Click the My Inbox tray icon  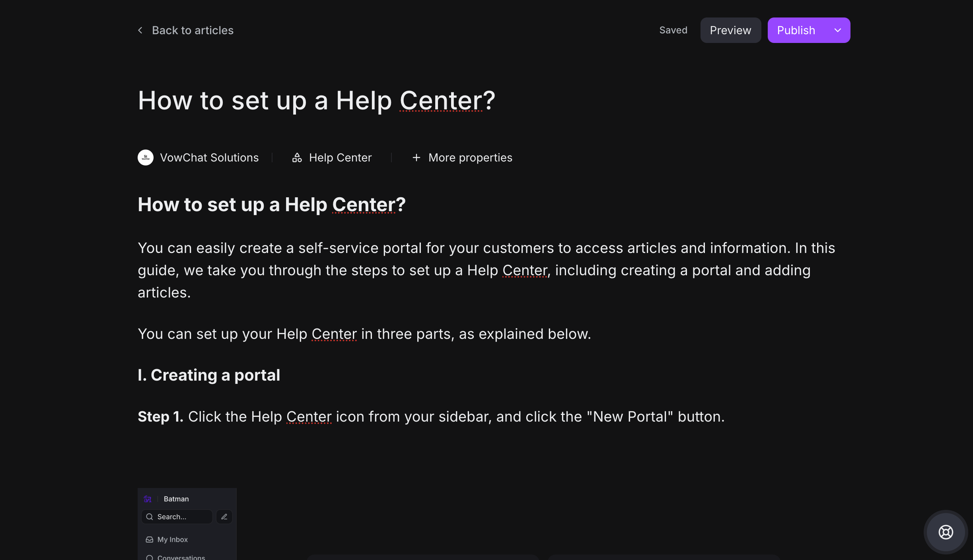(150, 539)
